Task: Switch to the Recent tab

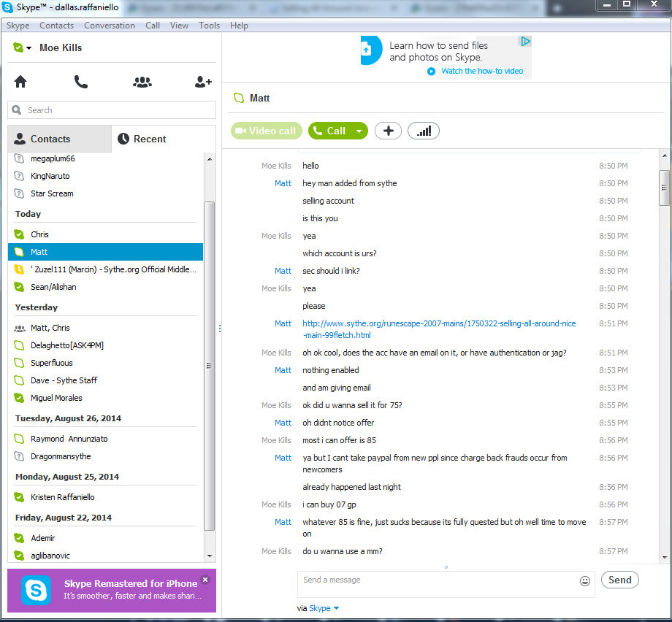Action: coord(164,139)
